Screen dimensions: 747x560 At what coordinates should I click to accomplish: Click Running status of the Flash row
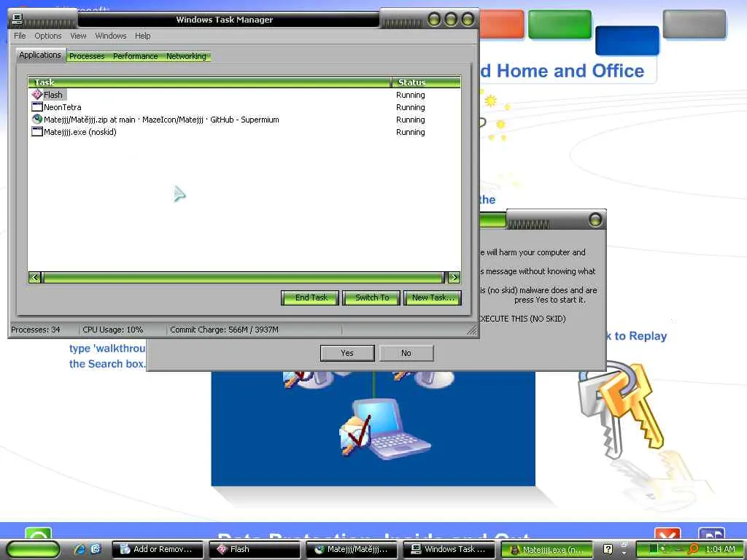(410, 95)
